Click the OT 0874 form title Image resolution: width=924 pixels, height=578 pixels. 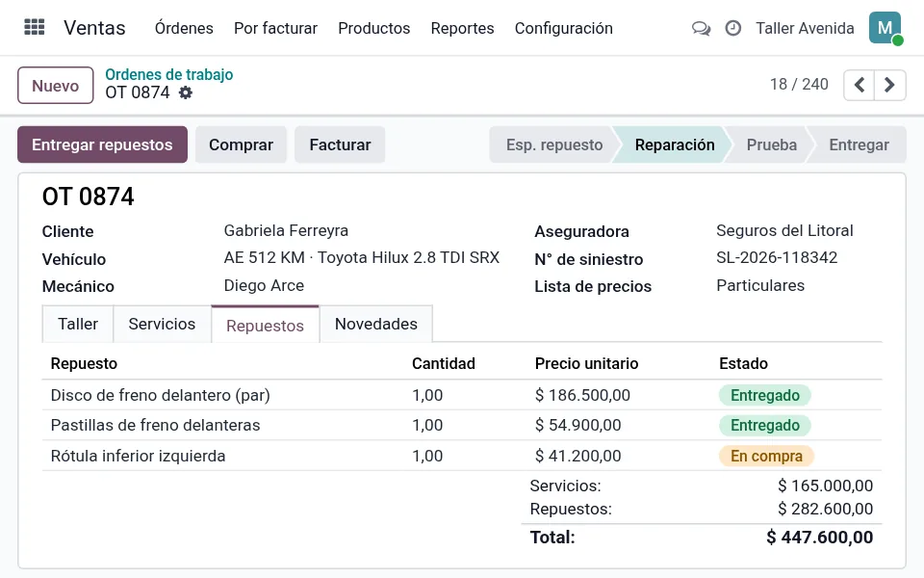click(89, 197)
